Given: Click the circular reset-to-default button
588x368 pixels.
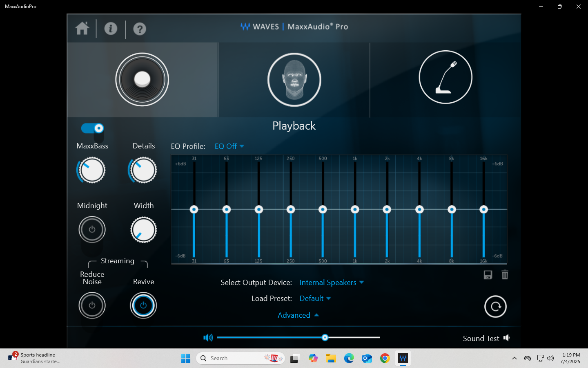Looking at the screenshot, I should [x=495, y=307].
